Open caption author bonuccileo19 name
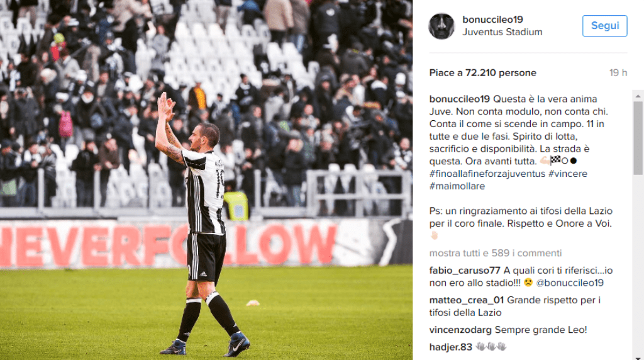This screenshot has width=644, height=360. [x=460, y=99]
